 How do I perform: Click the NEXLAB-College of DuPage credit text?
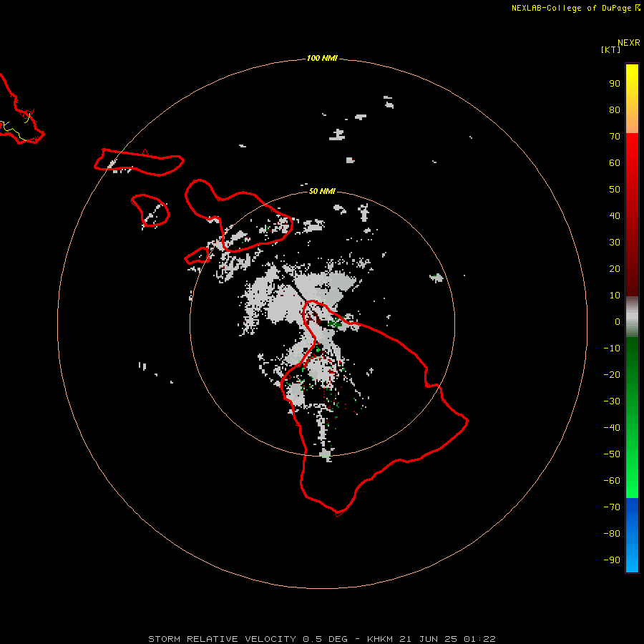point(571,8)
